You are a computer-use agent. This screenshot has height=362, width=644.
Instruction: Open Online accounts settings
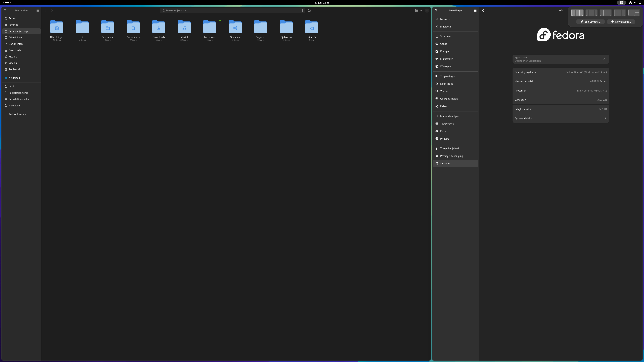click(x=455, y=99)
